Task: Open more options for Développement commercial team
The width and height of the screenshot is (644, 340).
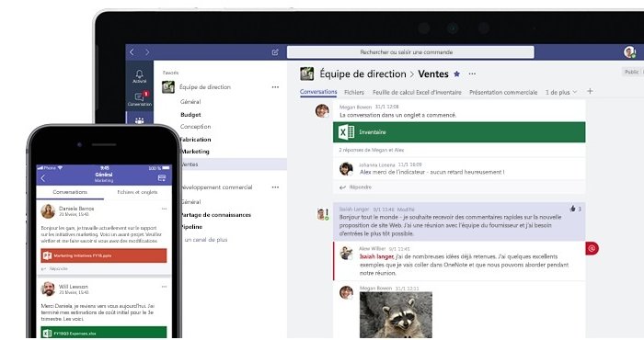Action: [x=275, y=187]
